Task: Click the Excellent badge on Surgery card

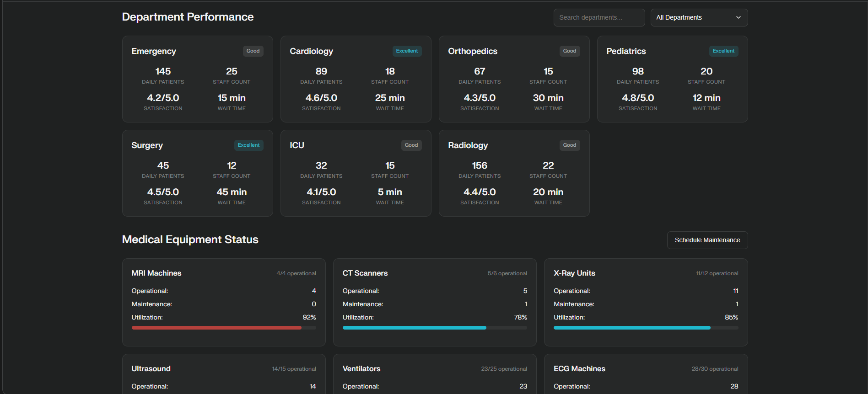Action: click(x=248, y=145)
